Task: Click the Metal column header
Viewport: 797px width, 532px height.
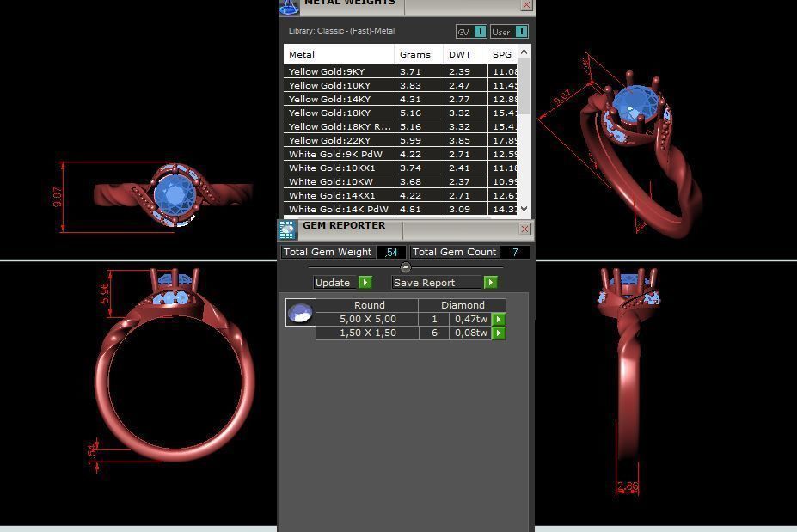Action: point(339,54)
